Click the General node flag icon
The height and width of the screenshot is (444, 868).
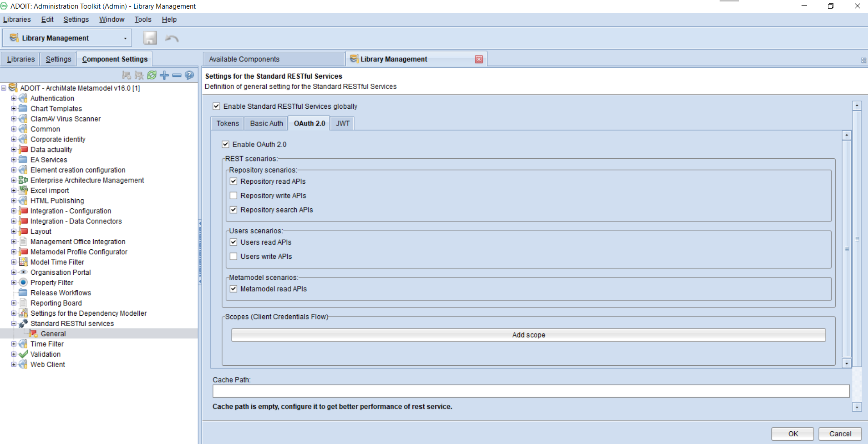(x=33, y=333)
